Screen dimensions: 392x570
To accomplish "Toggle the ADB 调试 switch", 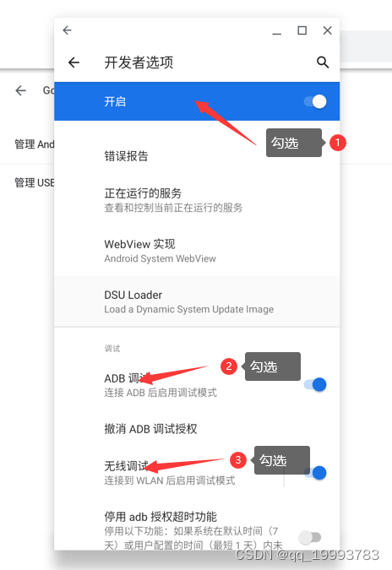I will click(x=315, y=384).
